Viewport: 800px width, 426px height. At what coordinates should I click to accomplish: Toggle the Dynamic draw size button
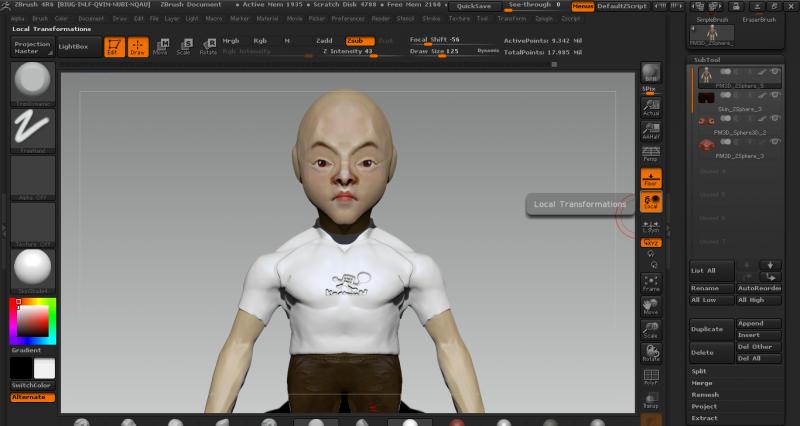(488, 51)
